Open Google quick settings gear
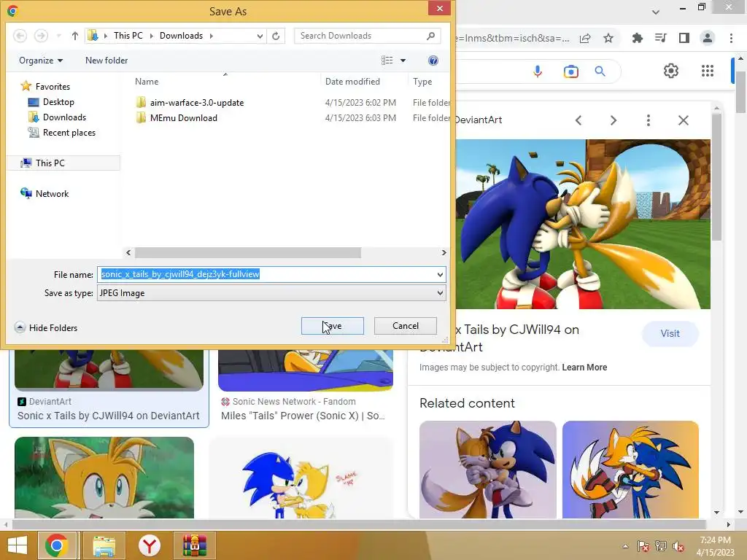The image size is (747, 560). [x=671, y=71]
